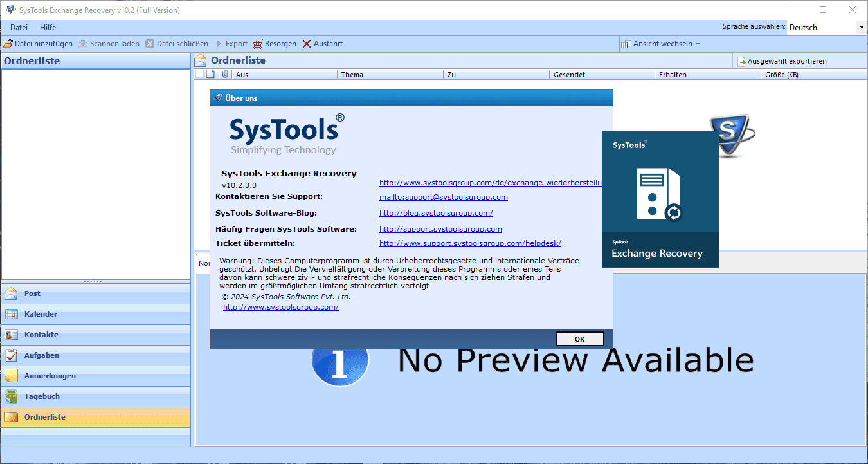Click the Kontakte card icon
868x464 pixels.
pos(11,335)
